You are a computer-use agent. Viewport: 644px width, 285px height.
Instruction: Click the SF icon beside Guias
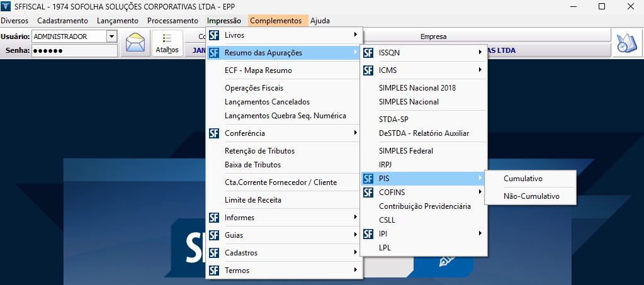215,235
